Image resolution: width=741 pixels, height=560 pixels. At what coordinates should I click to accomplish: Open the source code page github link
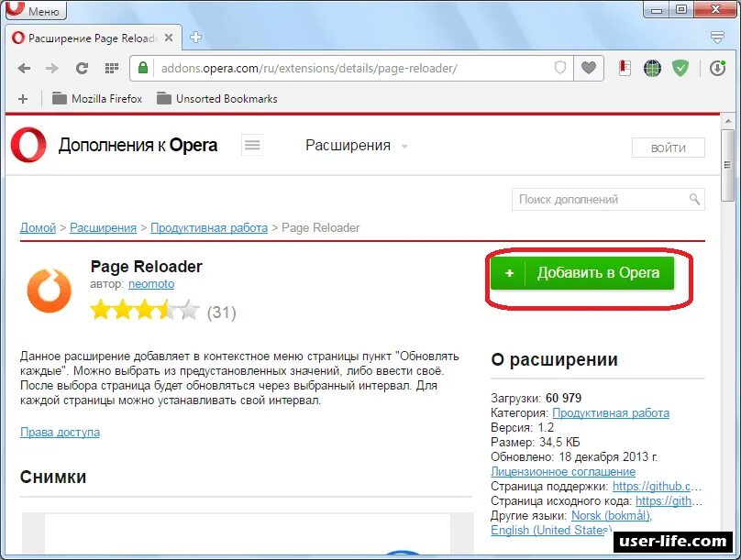(x=669, y=501)
